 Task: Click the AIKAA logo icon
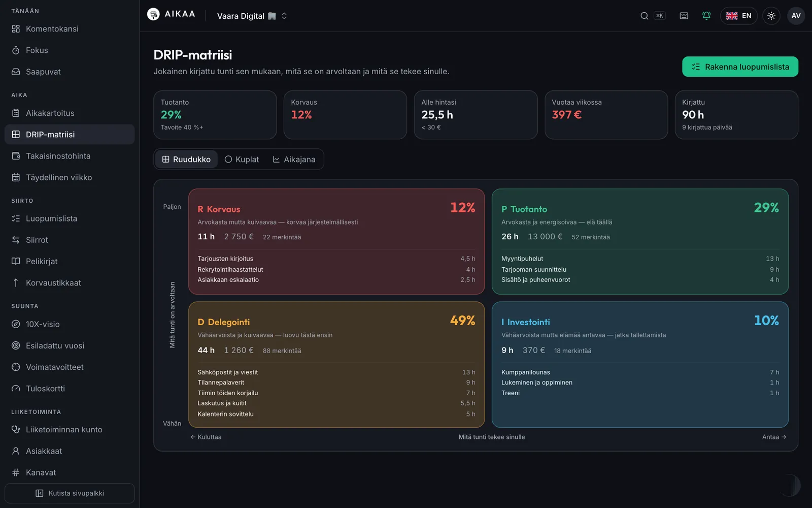point(153,14)
